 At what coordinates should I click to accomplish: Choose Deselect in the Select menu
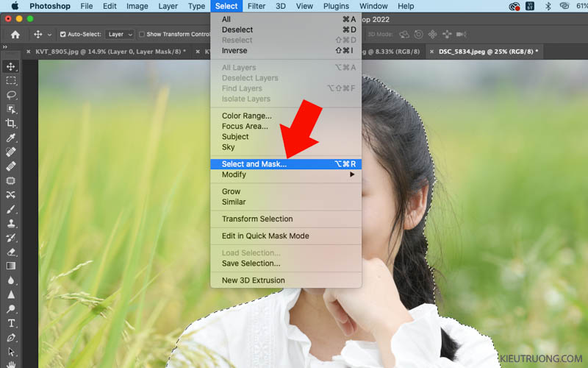click(x=286, y=29)
